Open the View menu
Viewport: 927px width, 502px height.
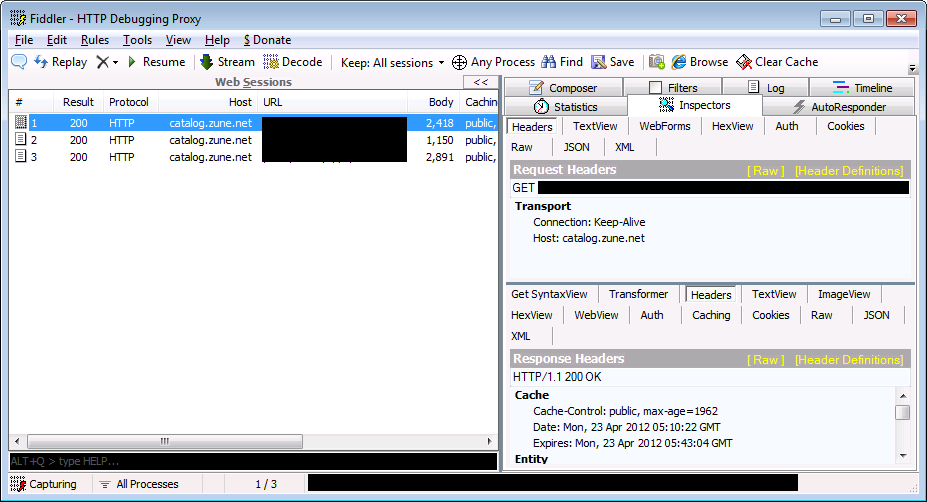[178, 40]
